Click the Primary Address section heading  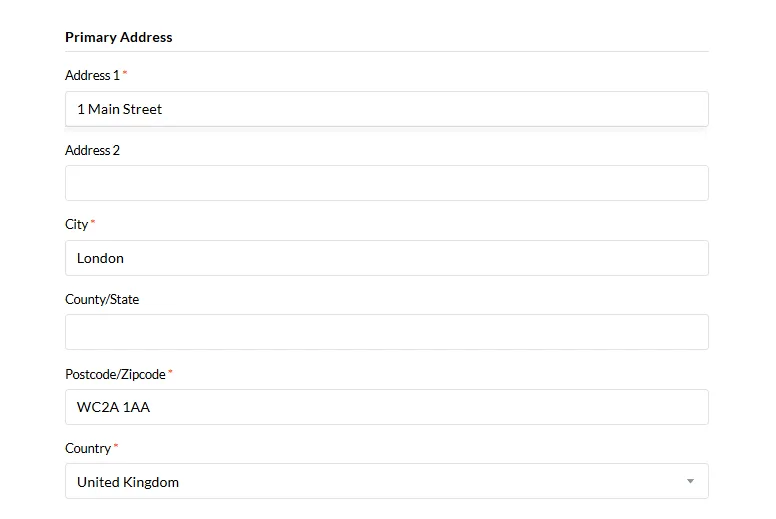click(x=119, y=37)
